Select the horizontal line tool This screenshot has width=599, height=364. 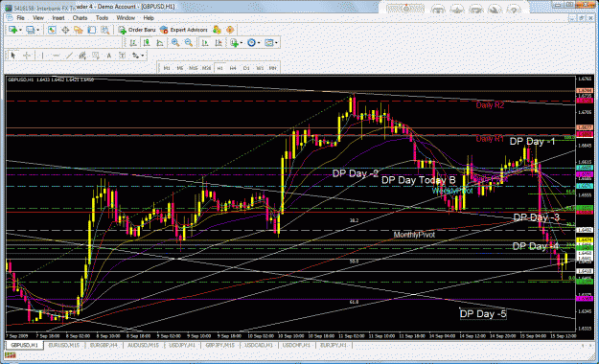tap(56, 56)
